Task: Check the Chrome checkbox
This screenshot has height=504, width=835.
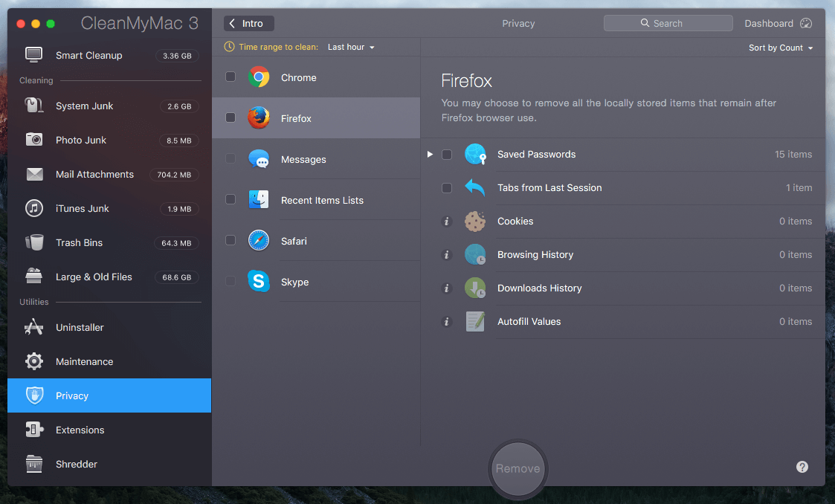Action: [x=230, y=77]
